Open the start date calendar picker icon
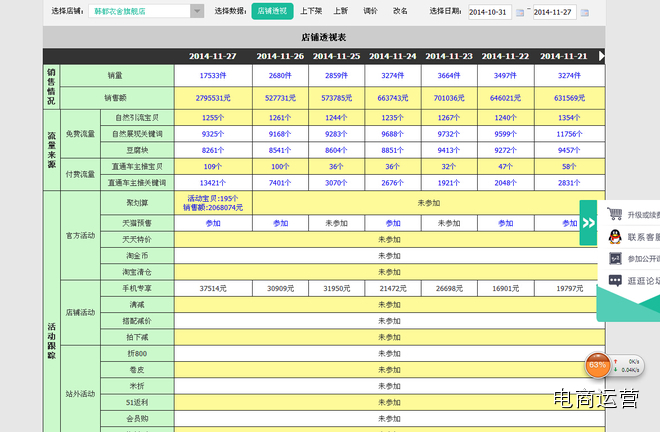Image resolution: width=660 pixels, height=432 pixels. [520, 13]
